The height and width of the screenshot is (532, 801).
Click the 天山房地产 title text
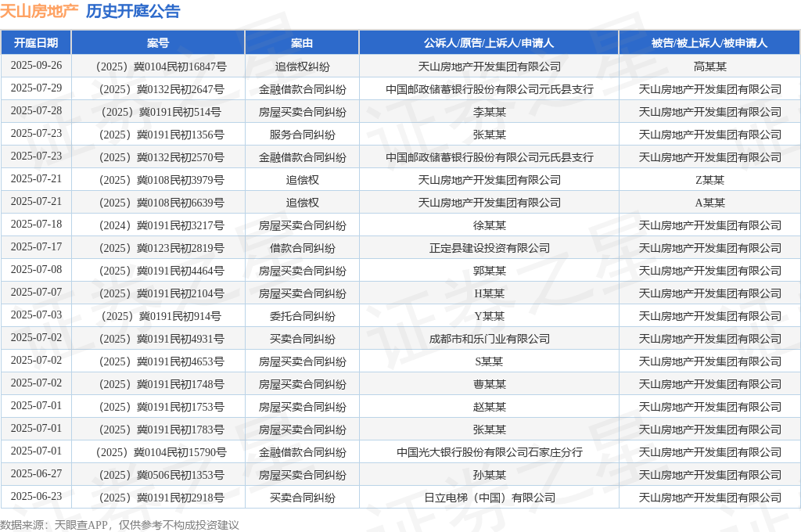tap(39, 11)
